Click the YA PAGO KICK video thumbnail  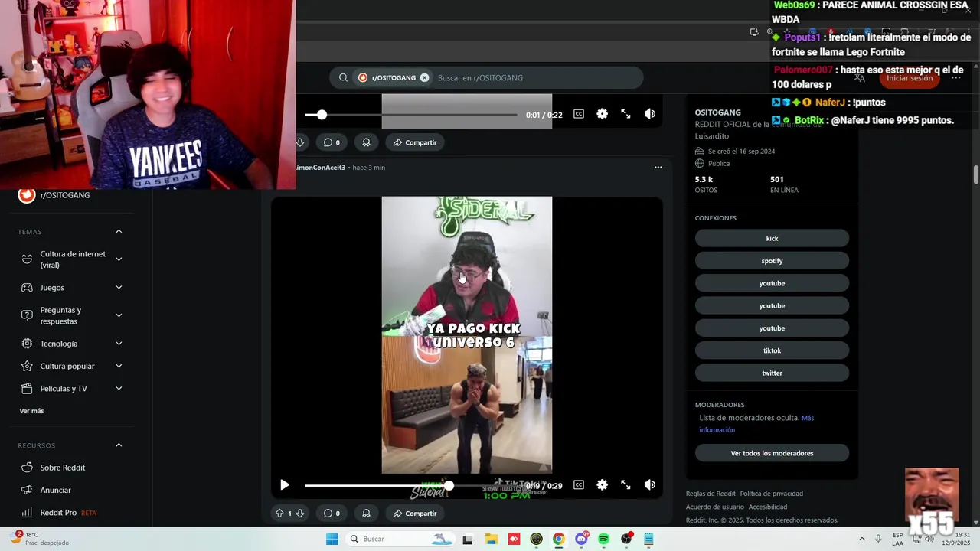pos(467,335)
